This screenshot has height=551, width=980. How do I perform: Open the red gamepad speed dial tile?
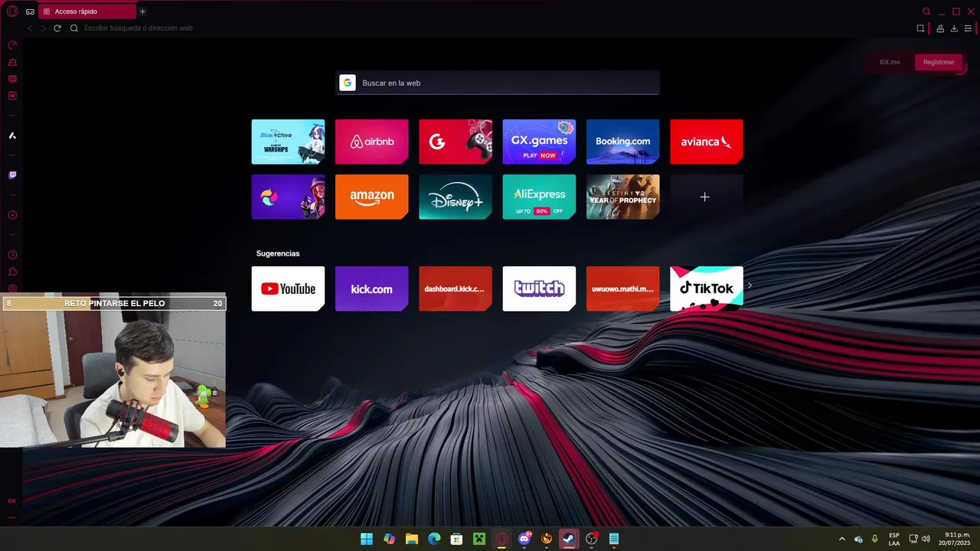click(455, 142)
